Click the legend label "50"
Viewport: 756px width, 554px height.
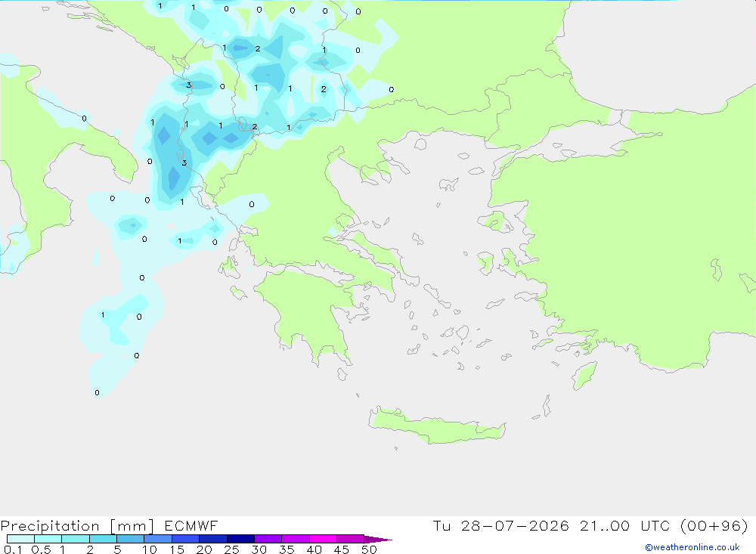370,549
